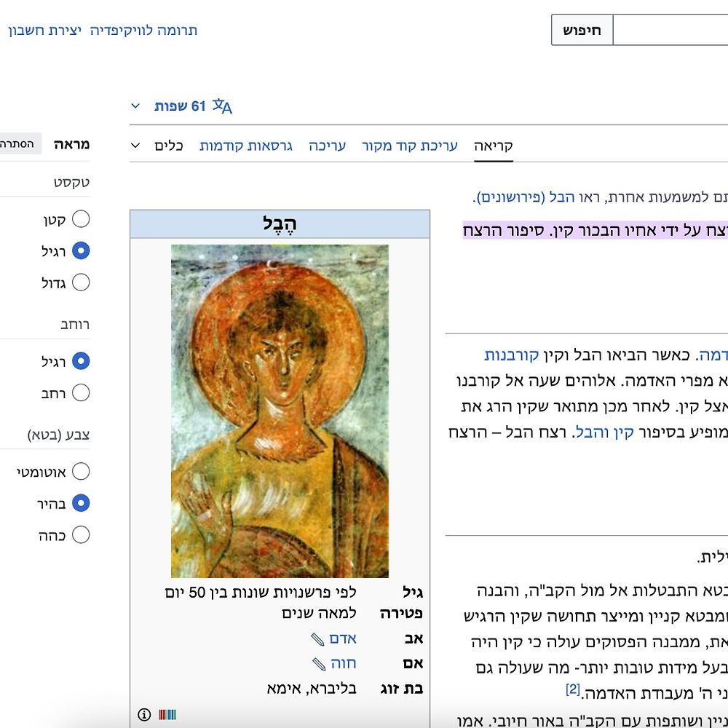Switch to the עריכה tab

[x=327, y=146]
